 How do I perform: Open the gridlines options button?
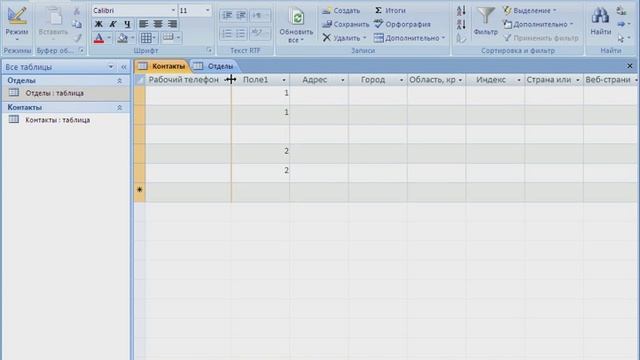click(x=148, y=38)
